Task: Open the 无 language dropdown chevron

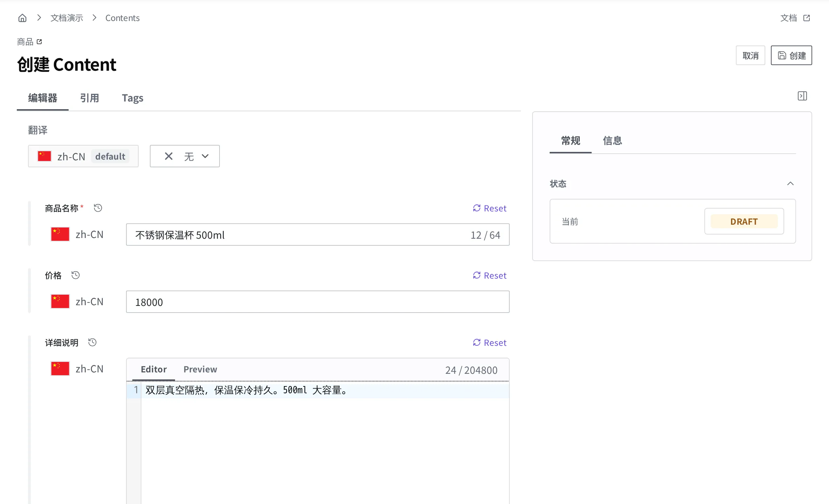Action: click(x=205, y=156)
